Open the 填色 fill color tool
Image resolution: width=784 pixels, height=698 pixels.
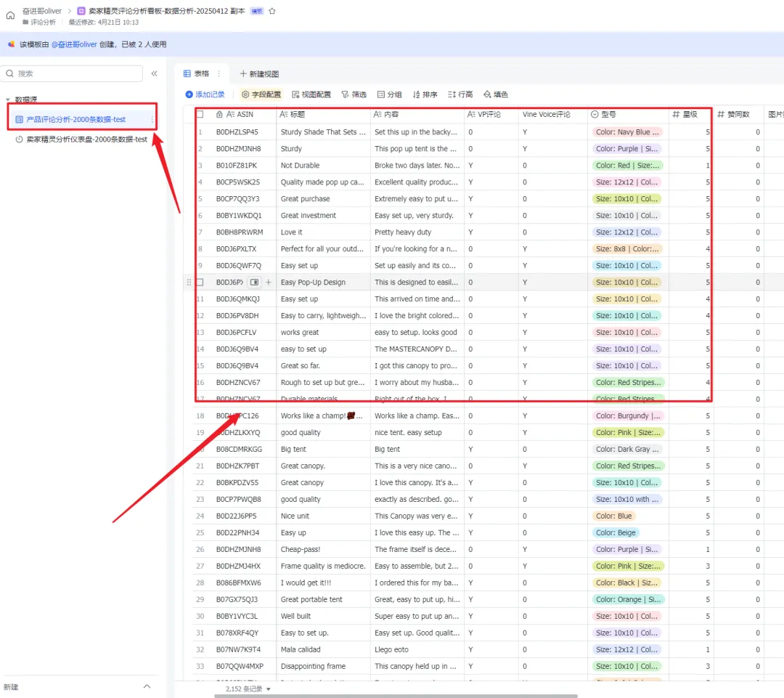(495, 94)
